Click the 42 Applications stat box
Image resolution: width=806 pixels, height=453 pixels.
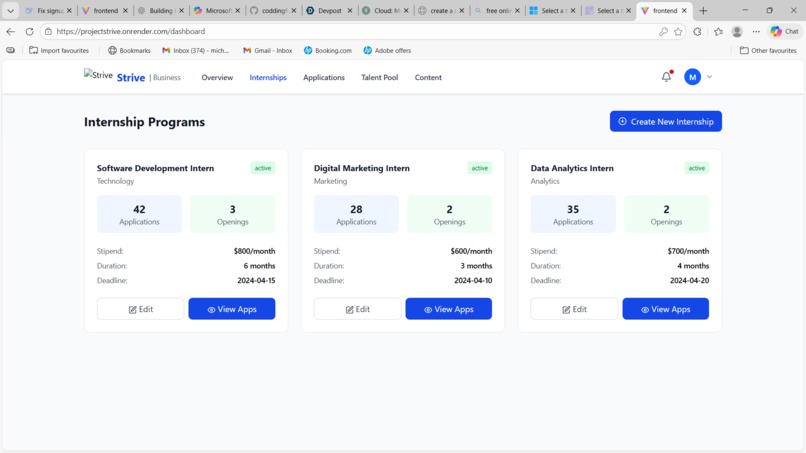tap(139, 214)
